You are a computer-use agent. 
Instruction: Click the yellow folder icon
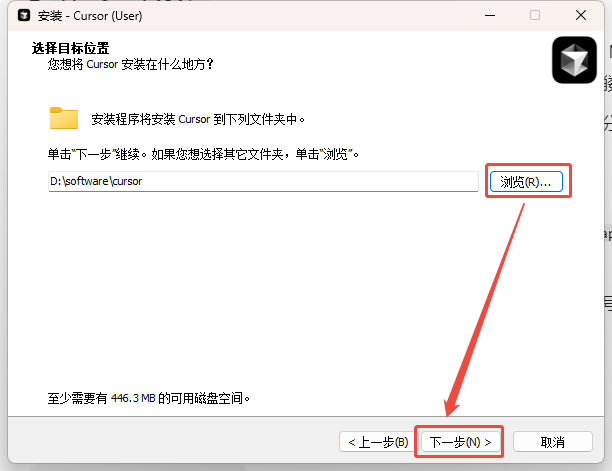coord(64,118)
